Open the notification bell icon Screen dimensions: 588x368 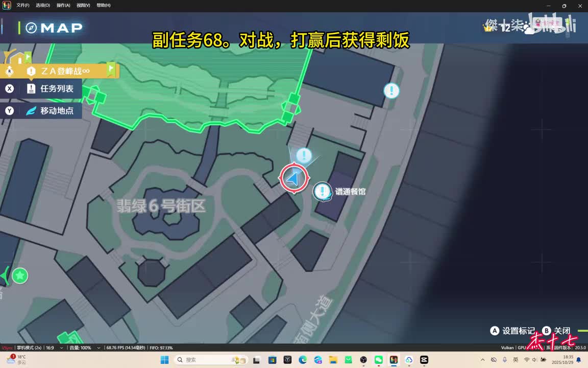pos(579,360)
